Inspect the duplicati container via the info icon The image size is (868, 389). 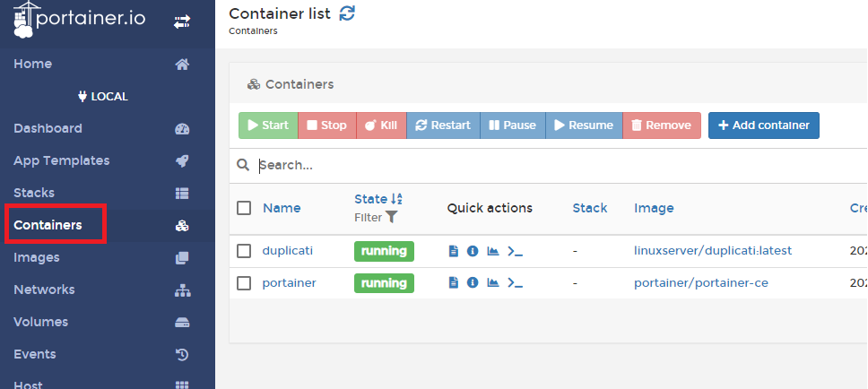click(473, 251)
